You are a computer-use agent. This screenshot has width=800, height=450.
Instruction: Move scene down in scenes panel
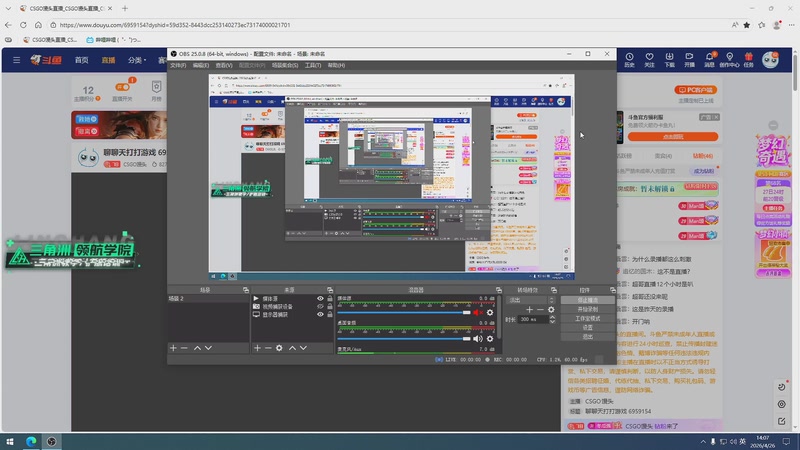[208, 348]
